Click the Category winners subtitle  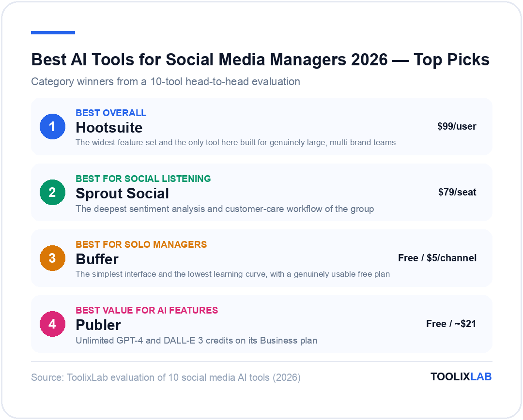166,82
